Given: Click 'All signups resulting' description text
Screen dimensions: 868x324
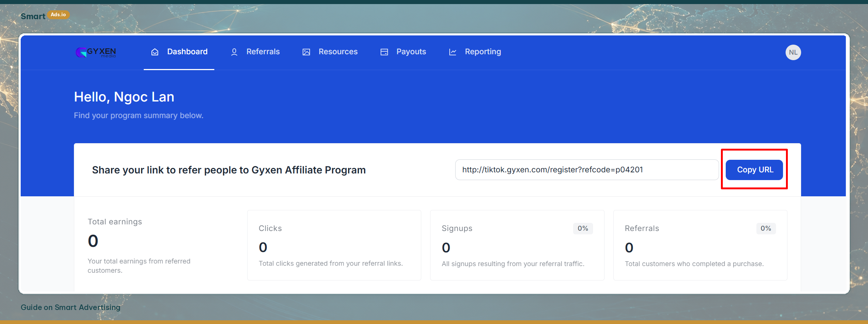Looking at the screenshot, I should [513, 264].
